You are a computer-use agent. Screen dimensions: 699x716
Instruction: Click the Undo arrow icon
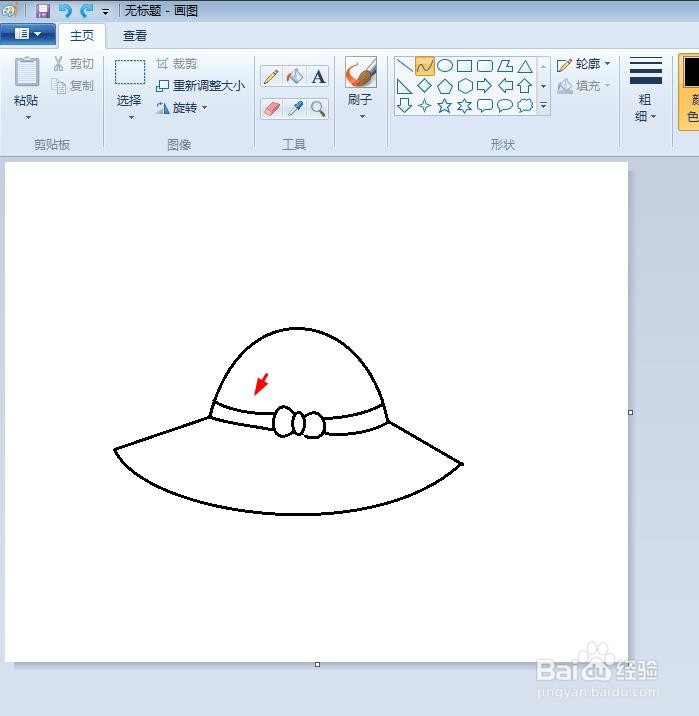click(x=65, y=11)
